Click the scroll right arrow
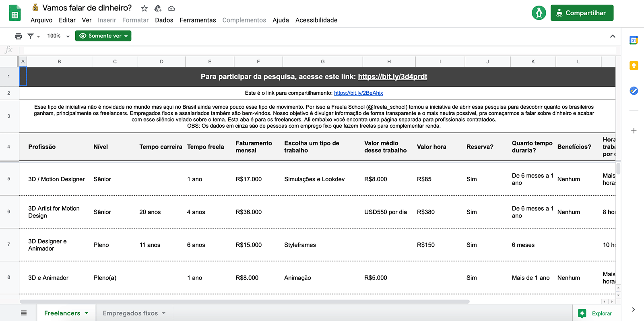Screen dimensions: 644x321 point(612,301)
